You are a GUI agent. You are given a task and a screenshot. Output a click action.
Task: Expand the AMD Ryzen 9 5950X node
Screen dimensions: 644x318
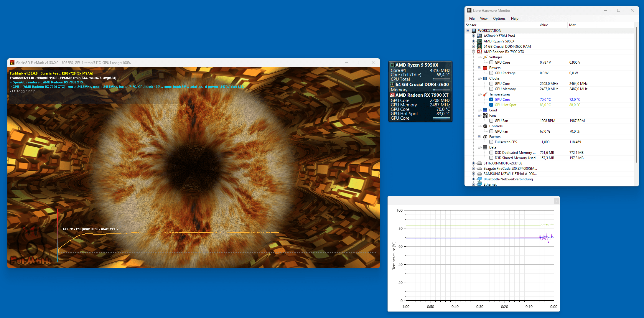coord(474,41)
